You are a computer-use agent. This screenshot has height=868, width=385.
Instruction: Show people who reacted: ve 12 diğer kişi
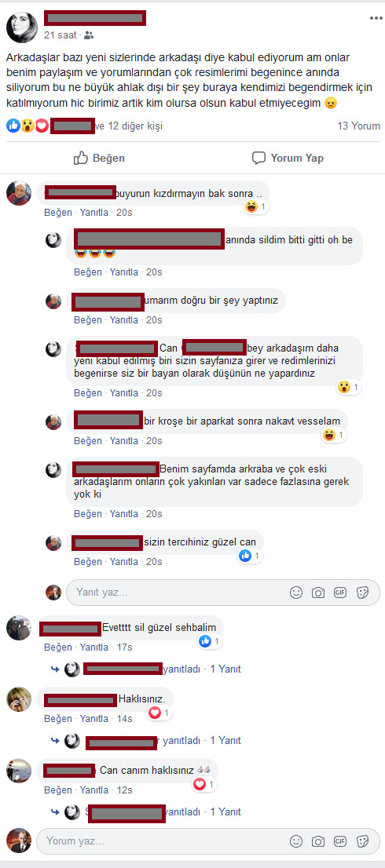point(128,126)
